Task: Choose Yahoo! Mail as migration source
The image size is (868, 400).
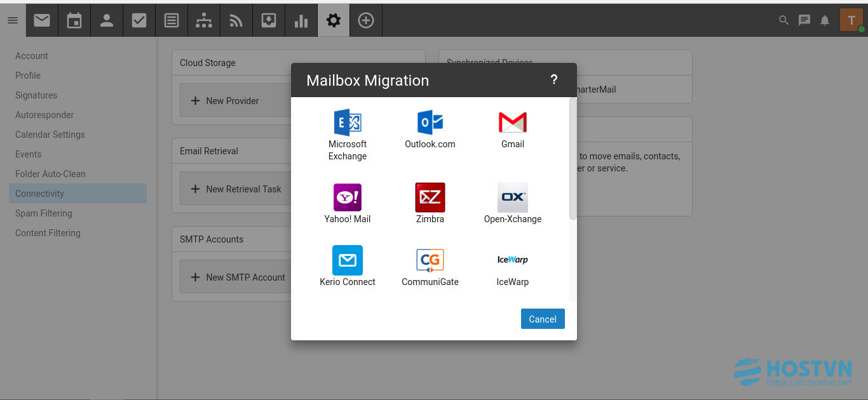Action: pos(348,204)
